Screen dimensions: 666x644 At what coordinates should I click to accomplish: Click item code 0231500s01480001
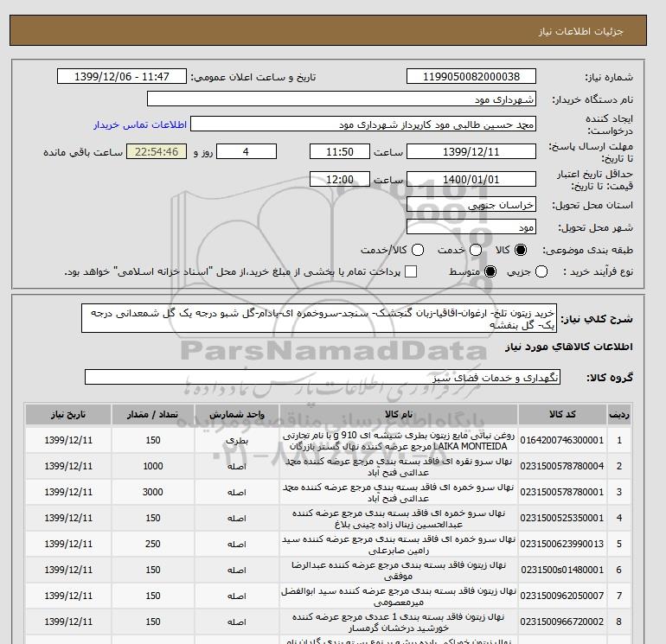(x=562, y=570)
